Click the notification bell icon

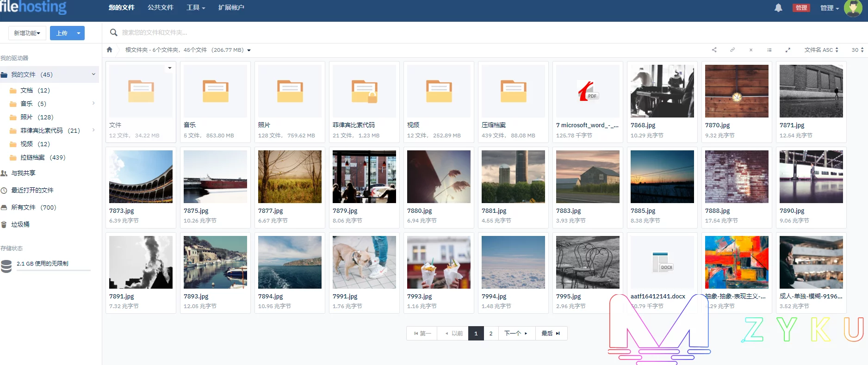click(x=778, y=8)
